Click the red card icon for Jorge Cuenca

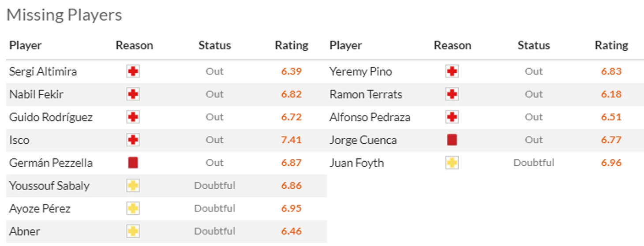click(x=452, y=140)
